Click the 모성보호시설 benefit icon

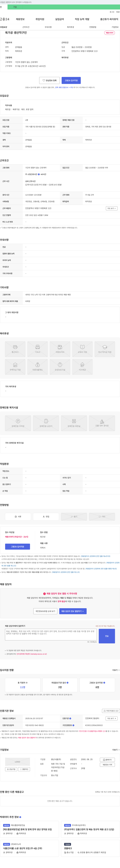(60, 367)
